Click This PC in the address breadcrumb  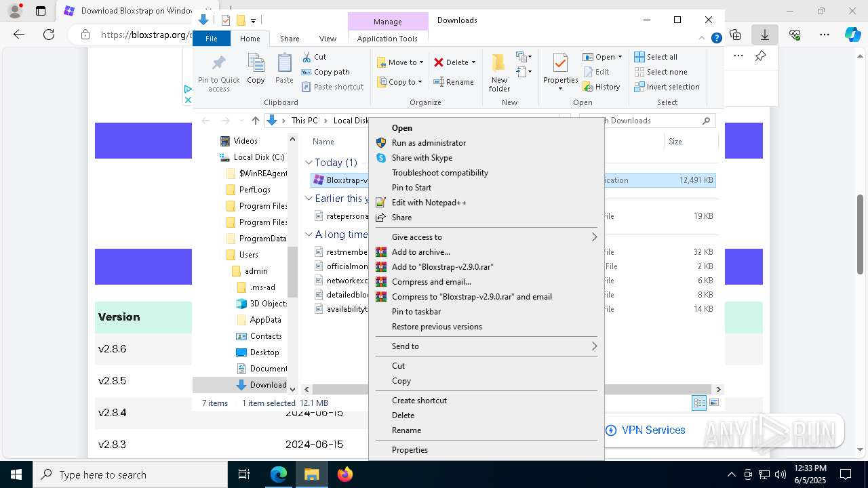tap(304, 121)
